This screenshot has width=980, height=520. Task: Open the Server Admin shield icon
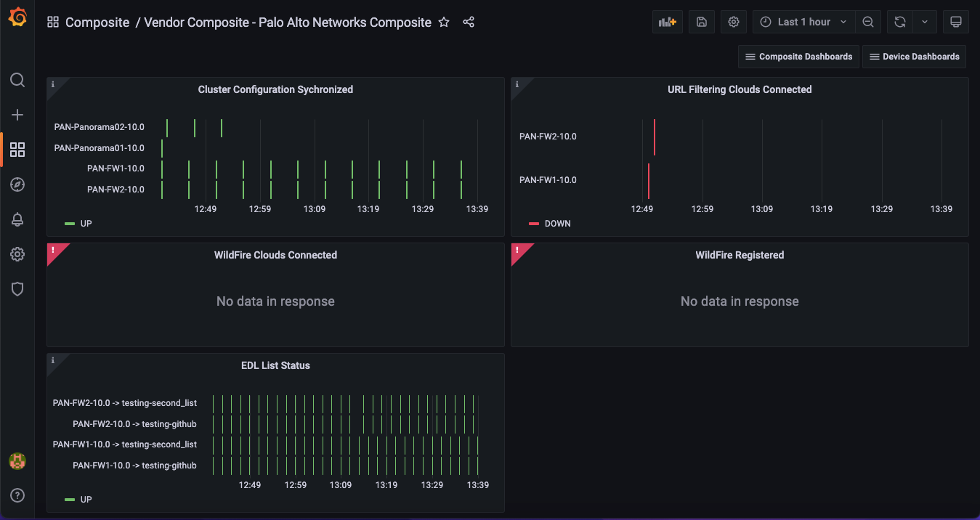click(17, 289)
